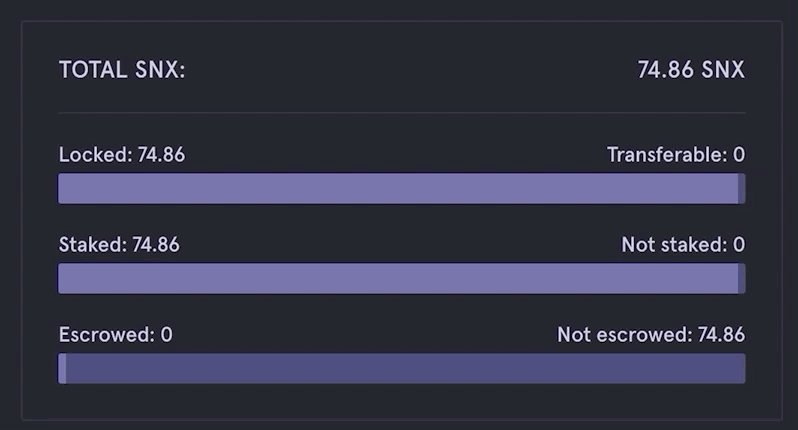798x430 pixels.
Task: Click the light Escrowed sliver of bottom bar
Action: [62, 368]
